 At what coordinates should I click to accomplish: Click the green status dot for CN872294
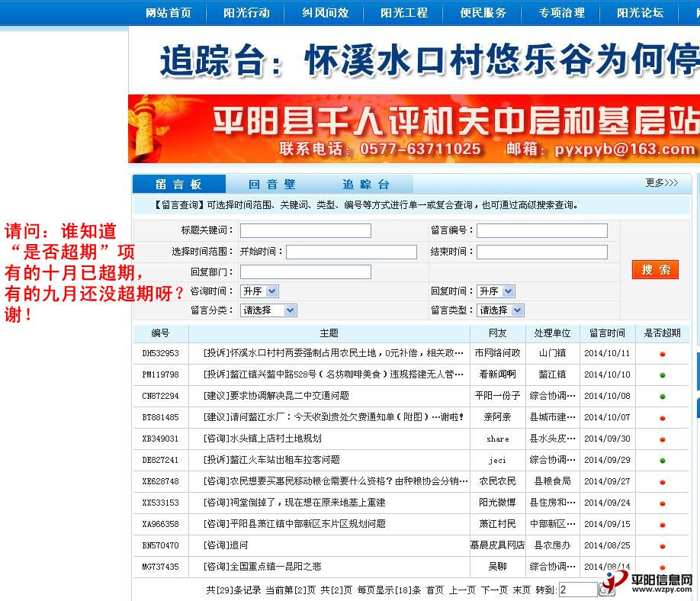coord(663,397)
